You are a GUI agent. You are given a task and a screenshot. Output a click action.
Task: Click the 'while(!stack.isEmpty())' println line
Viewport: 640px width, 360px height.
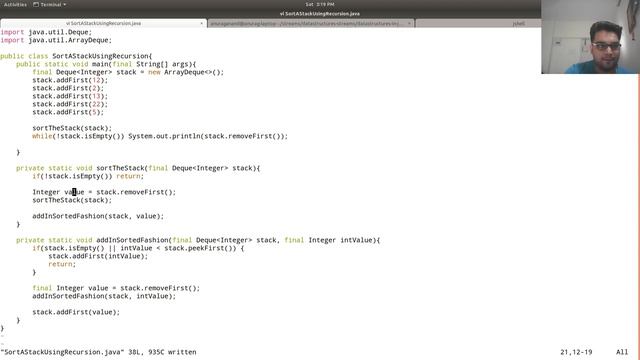point(160,136)
